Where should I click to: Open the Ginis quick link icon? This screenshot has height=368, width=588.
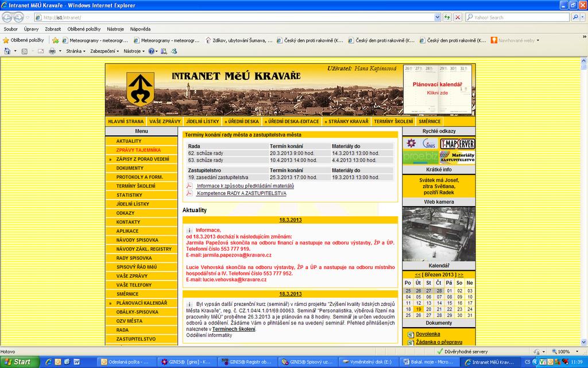(428, 143)
